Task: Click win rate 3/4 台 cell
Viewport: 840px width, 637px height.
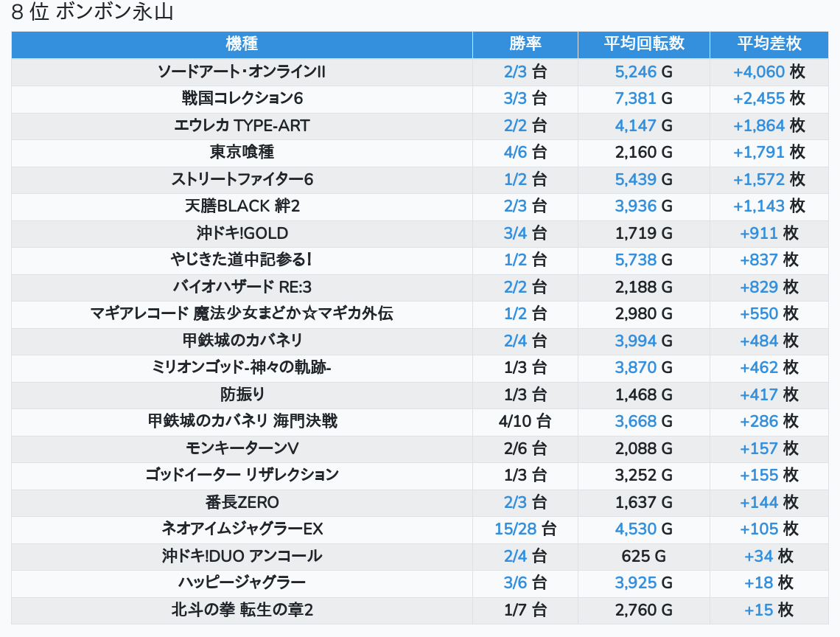Action: coord(525,233)
